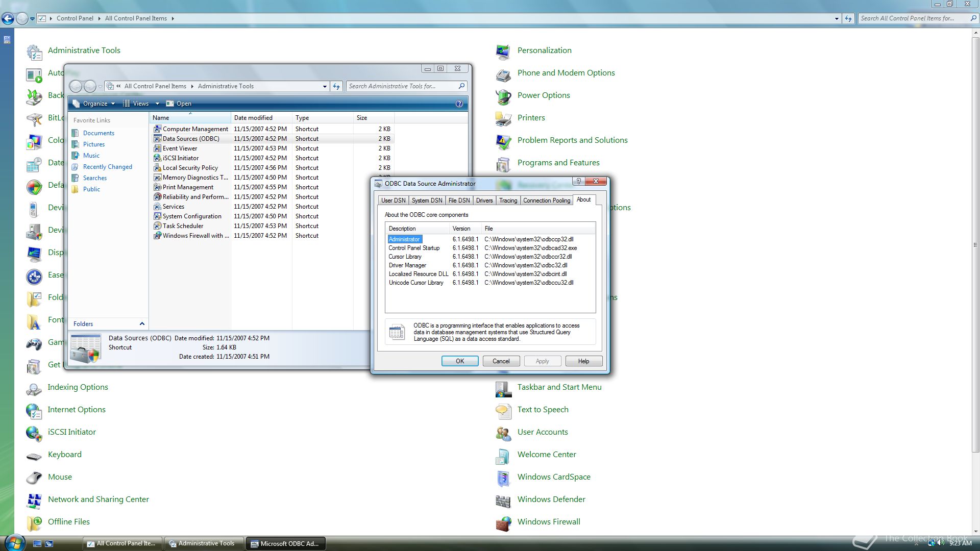Click the Control Panel vertical scrollbar
Viewport: 980px width, 551px height.
[x=975, y=245]
